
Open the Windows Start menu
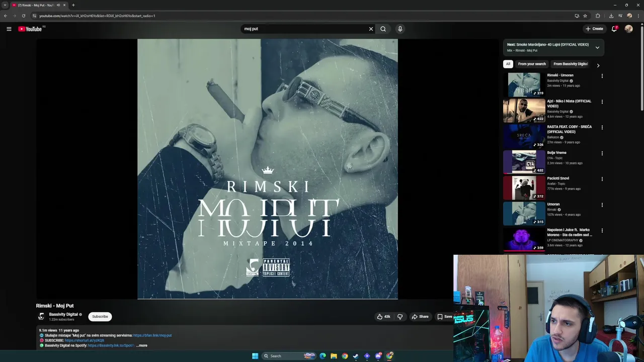click(255, 356)
